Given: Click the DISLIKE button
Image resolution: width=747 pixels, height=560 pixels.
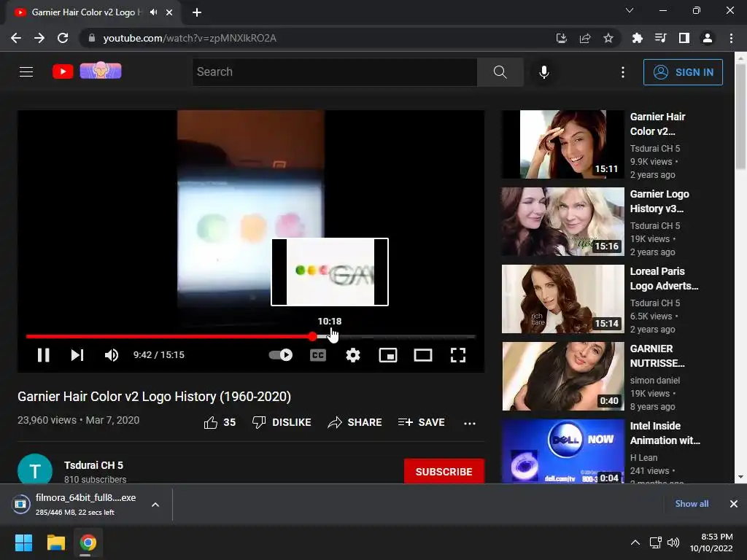Looking at the screenshot, I should click(282, 422).
